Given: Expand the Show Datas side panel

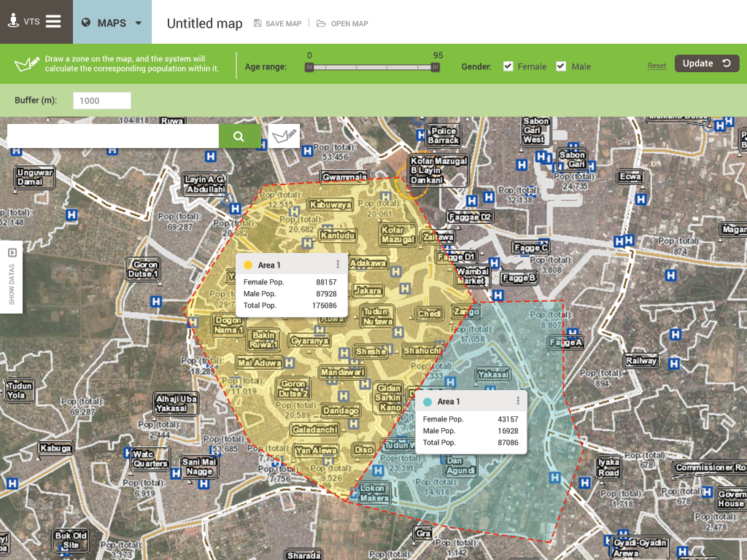Looking at the screenshot, I should tap(12, 277).
